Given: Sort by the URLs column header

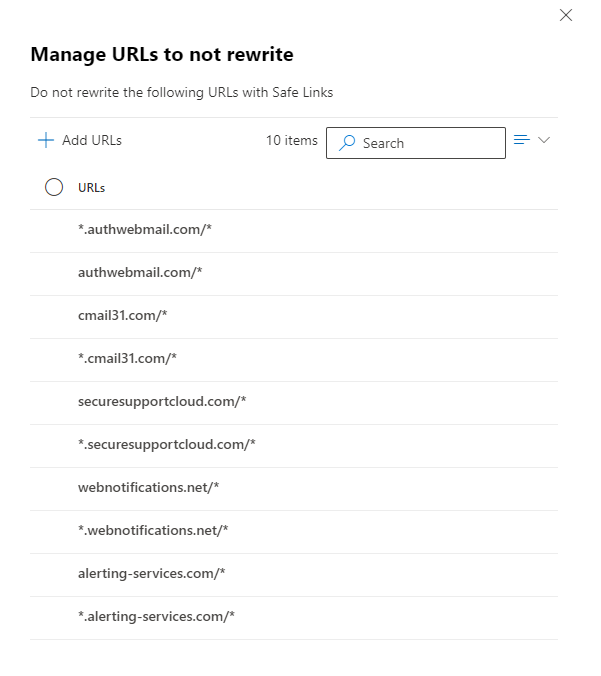Looking at the screenshot, I should [x=91, y=188].
